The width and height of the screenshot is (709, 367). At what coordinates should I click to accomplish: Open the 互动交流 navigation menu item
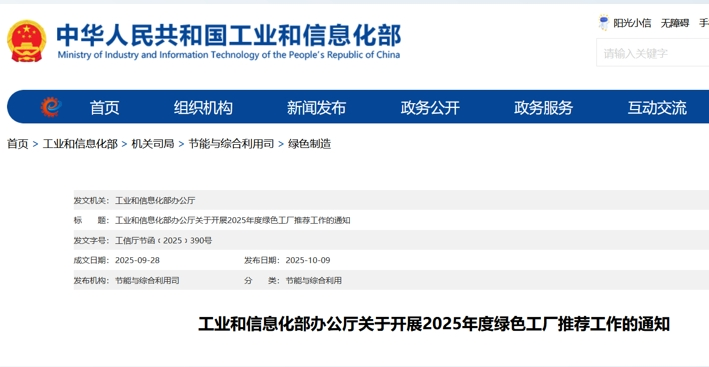tap(657, 108)
